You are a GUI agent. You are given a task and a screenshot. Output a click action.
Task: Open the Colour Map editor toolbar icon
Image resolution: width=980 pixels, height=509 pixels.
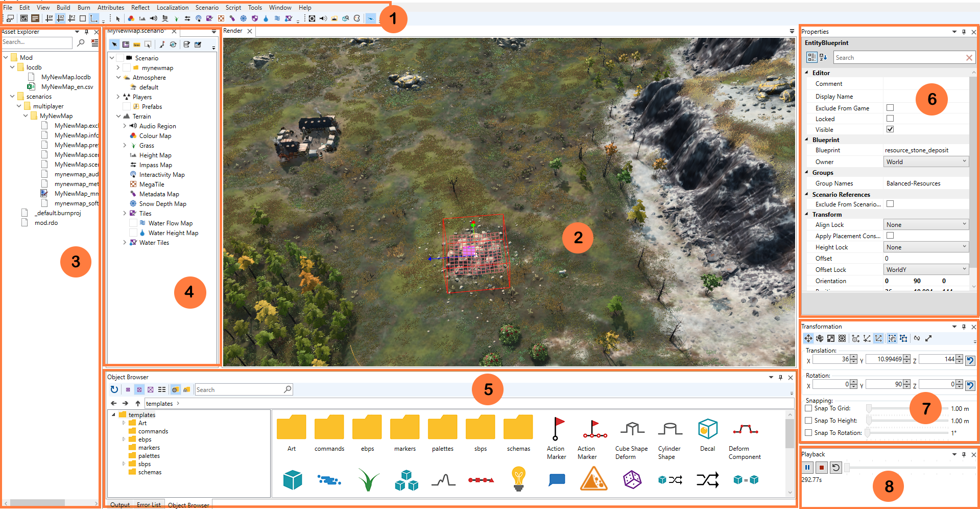click(x=131, y=18)
